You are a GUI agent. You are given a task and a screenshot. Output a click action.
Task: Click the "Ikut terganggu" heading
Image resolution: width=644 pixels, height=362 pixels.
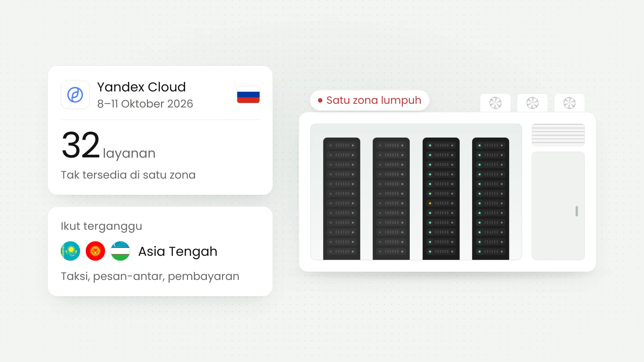pyautogui.click(x=101, y=226)
